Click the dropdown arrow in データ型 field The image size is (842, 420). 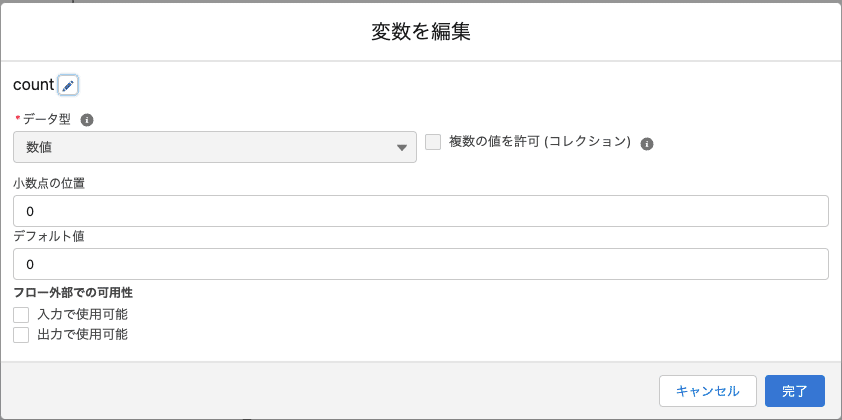tap(402, 148)
